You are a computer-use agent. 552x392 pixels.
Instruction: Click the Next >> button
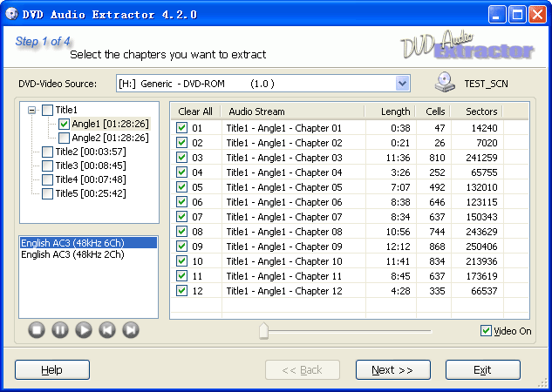pyautogui.click(x=393, y=370)
